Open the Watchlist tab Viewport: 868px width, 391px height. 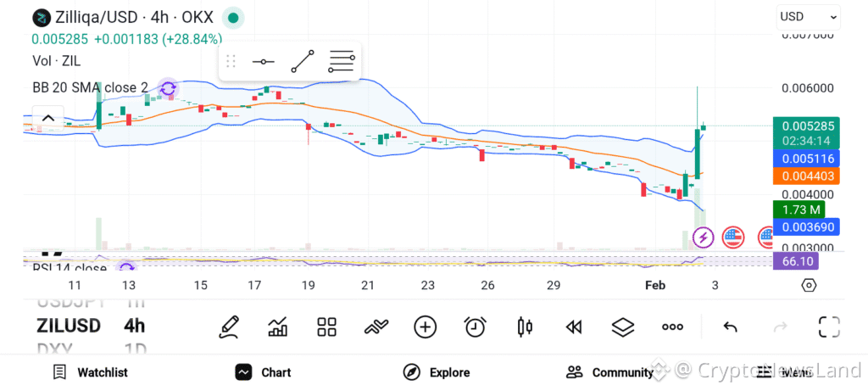pos(90,372)
